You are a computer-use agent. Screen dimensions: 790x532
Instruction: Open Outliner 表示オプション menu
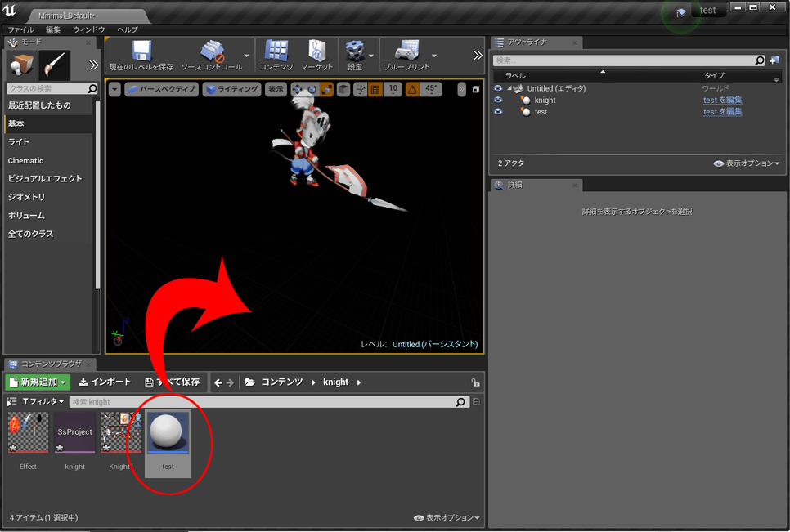[x=747, y=163]
